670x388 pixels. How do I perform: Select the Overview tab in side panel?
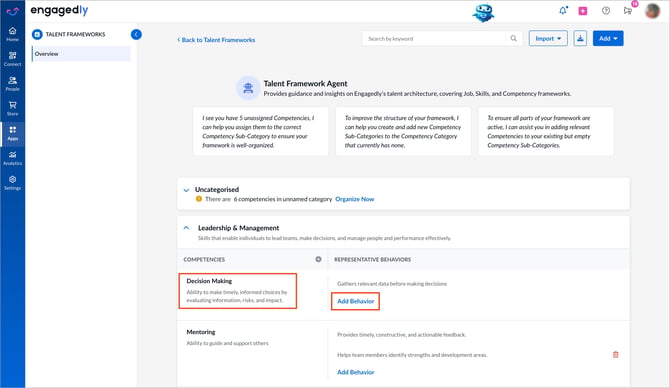click(x=81, y=54)
